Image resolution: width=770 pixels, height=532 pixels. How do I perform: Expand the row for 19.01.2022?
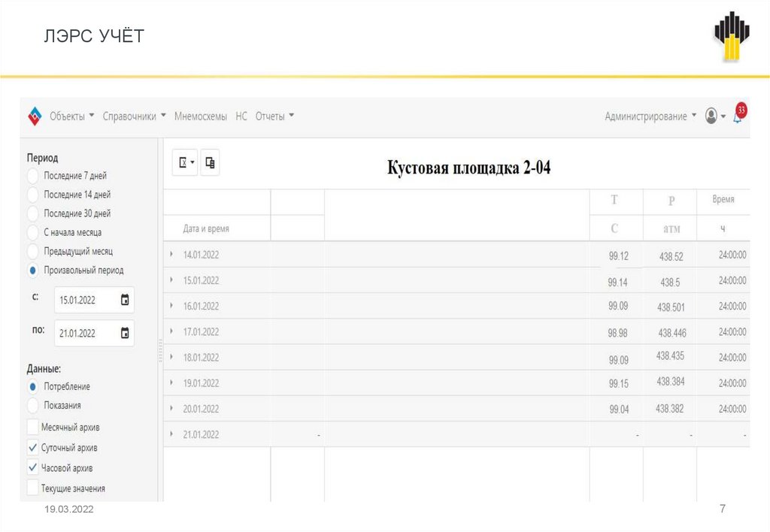pyautogui.click(x=170, y=383)
